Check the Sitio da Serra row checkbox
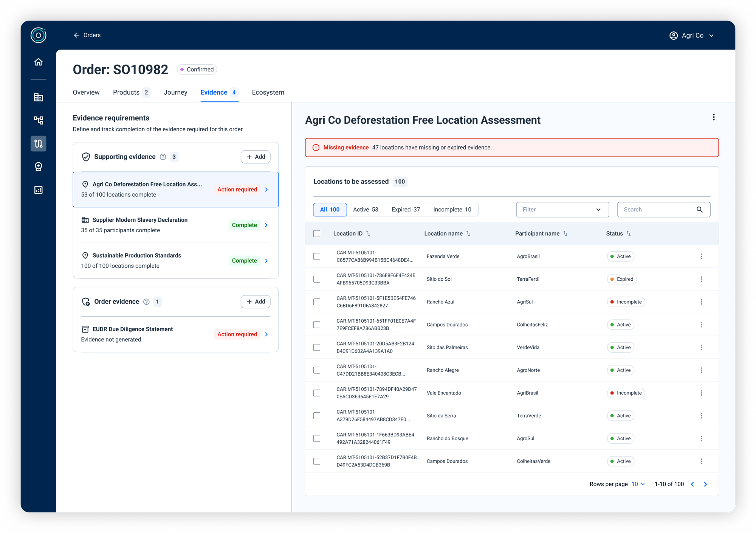The height and width of the screenshot is (533, 756). click(317, 416)
